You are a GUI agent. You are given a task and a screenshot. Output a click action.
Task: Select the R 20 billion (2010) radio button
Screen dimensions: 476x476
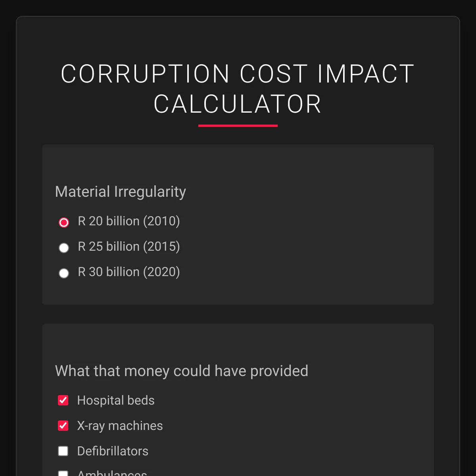pos(64,222)
